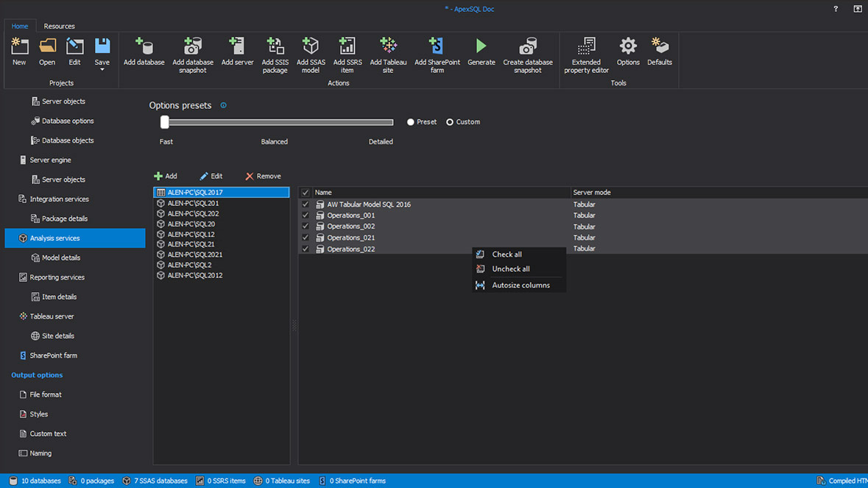The image size is (868, 488).
Task: Click Add Tableau site
Action: point(388,55)
